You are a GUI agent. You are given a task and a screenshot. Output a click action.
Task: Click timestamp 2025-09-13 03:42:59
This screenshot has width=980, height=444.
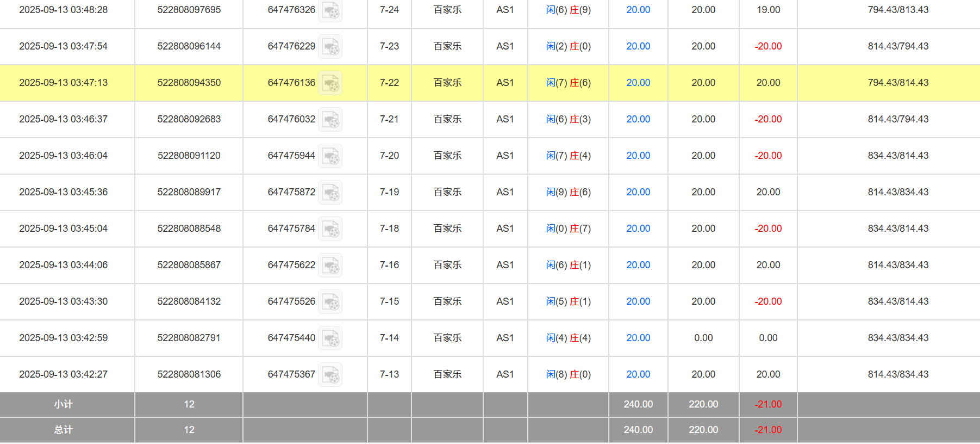pyautogui.click(x=64, y=338)
